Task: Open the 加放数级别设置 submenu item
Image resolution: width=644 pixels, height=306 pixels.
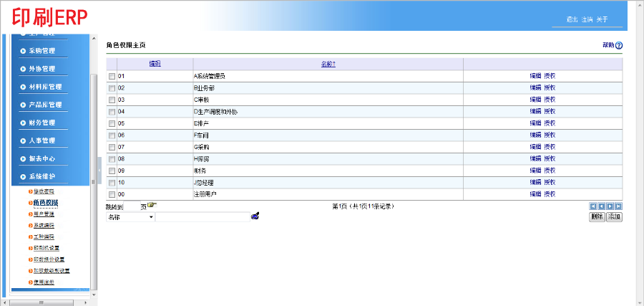Action: pyautogui.click(x=52, y=271)
